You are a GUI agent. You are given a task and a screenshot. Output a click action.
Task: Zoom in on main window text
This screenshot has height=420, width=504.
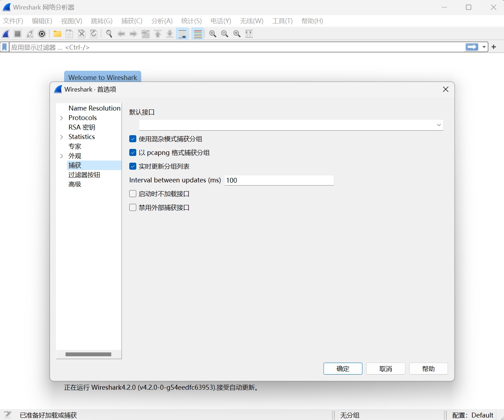pyautogui.click(x=213, y=34)
